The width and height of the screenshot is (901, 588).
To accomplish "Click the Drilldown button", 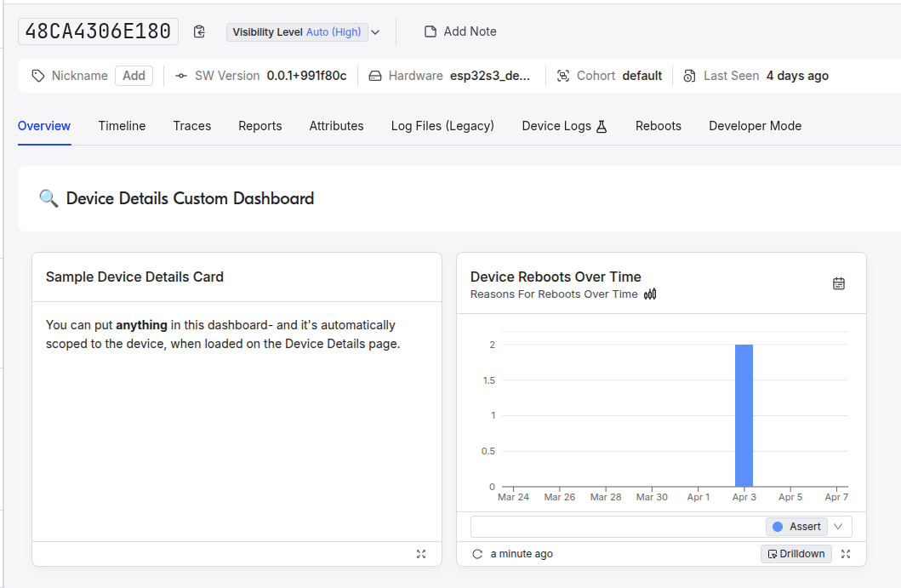I will tap(796, 553).
